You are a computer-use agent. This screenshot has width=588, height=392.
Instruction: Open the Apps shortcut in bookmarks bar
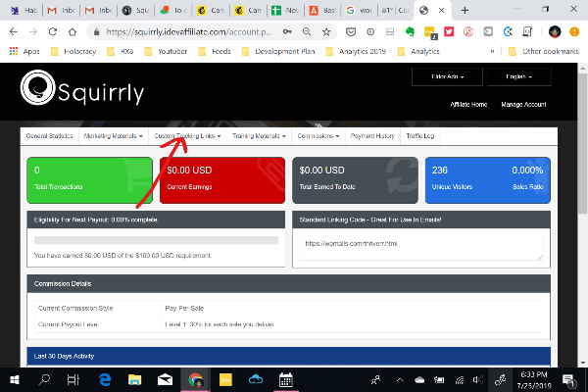click(x=24, y=51)
